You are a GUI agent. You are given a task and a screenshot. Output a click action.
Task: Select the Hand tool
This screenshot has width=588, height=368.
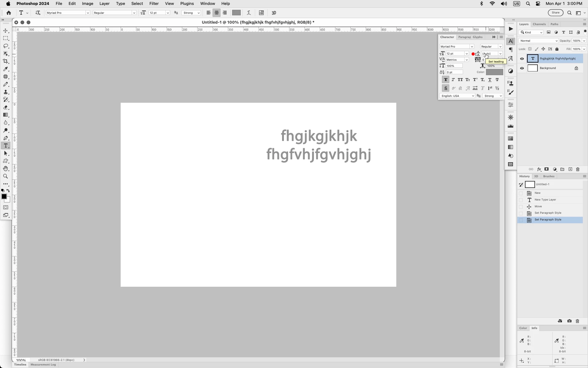point(6,169)
